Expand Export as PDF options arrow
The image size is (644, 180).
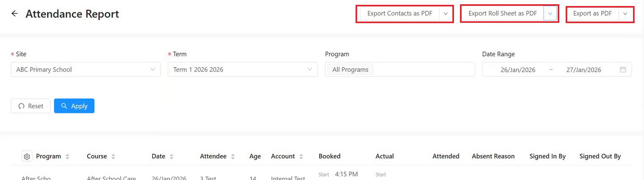(x=625, y=14)
